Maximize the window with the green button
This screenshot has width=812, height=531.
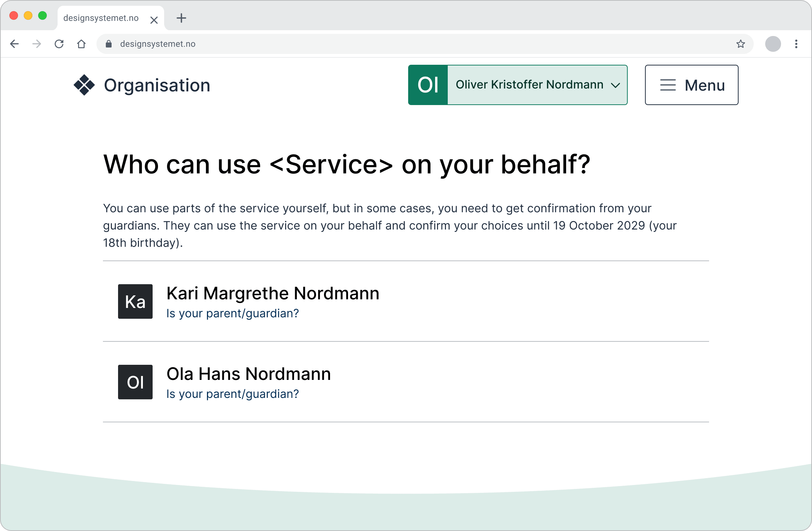point(42,15)
